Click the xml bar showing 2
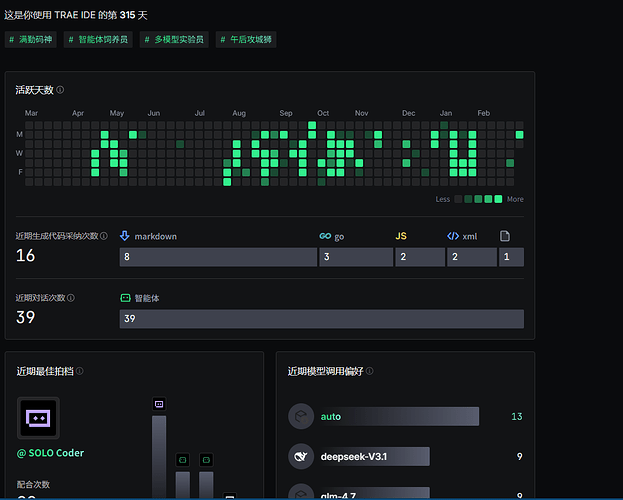 click(472, 257)
